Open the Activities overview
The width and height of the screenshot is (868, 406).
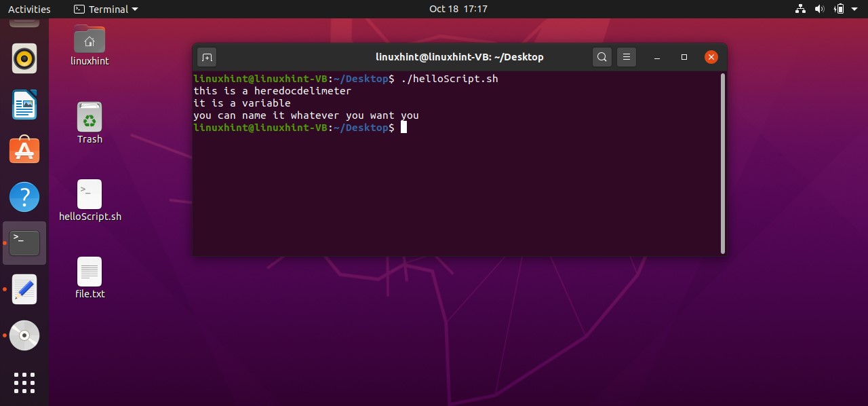29,9
